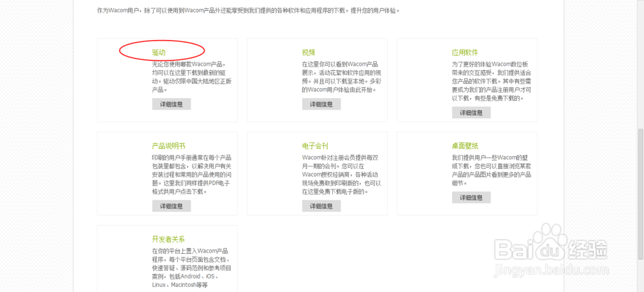Select the 开发者关系 description paragraph text
Screen dimensions: 644x292
[x=192, y=268]
